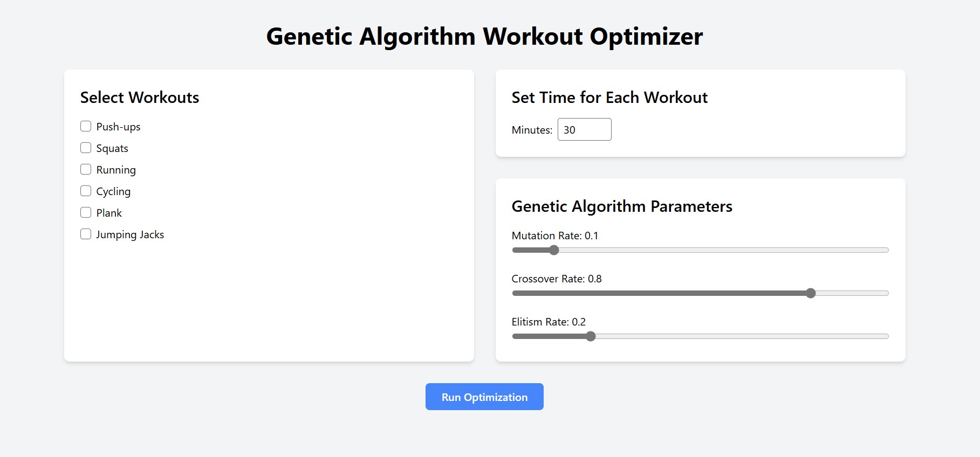Click the Elitism Rate slider handle

tap(591, 336)
